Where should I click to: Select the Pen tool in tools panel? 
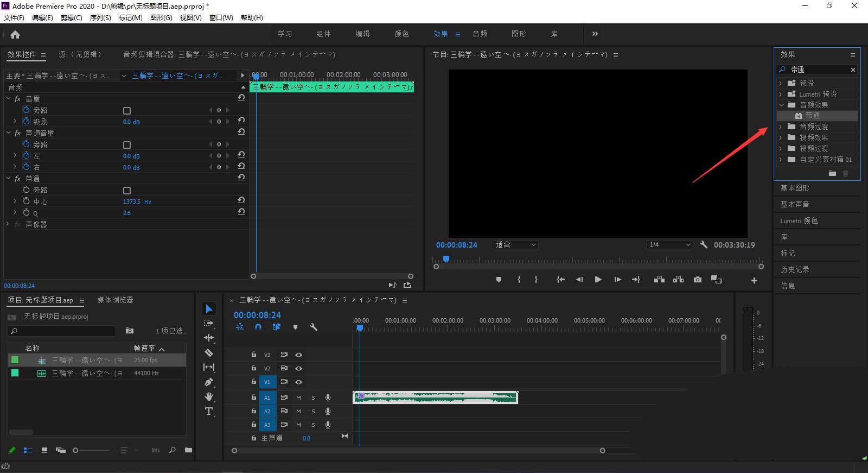(209, 382)
